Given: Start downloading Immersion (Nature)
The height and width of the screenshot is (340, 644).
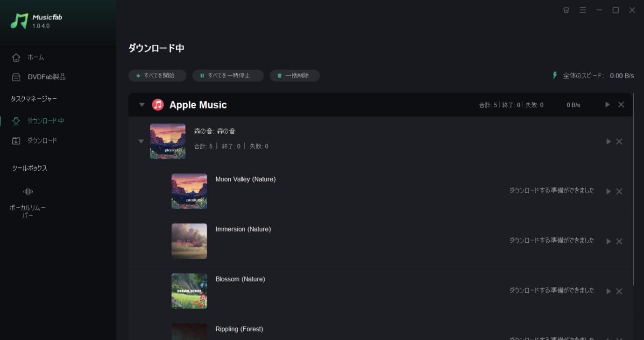Looking at the screenshot, I should point(609,241).
